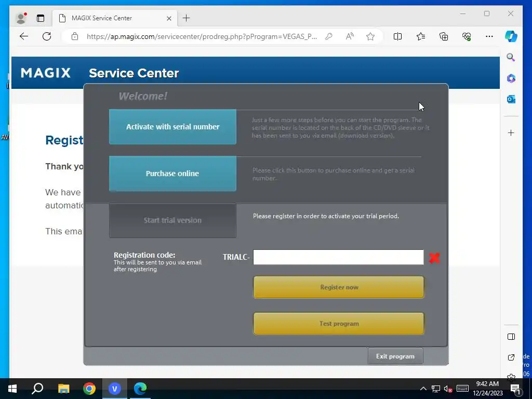532x399 pixels.
Task: Select the MAGIX Service Center tab
Action: [115, 18]
